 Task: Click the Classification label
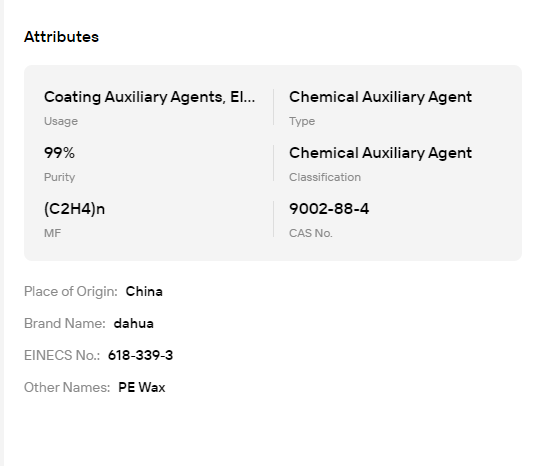click(325, 177)
